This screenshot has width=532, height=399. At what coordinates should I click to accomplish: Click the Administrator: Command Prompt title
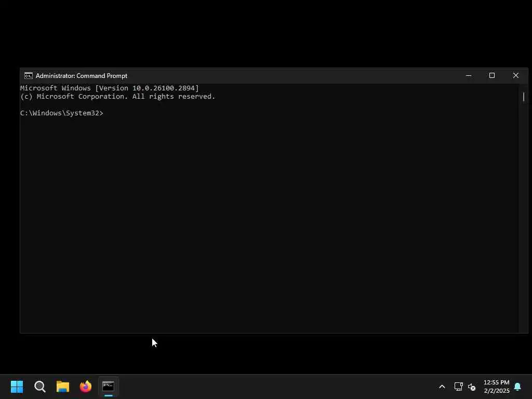(82, 76)
